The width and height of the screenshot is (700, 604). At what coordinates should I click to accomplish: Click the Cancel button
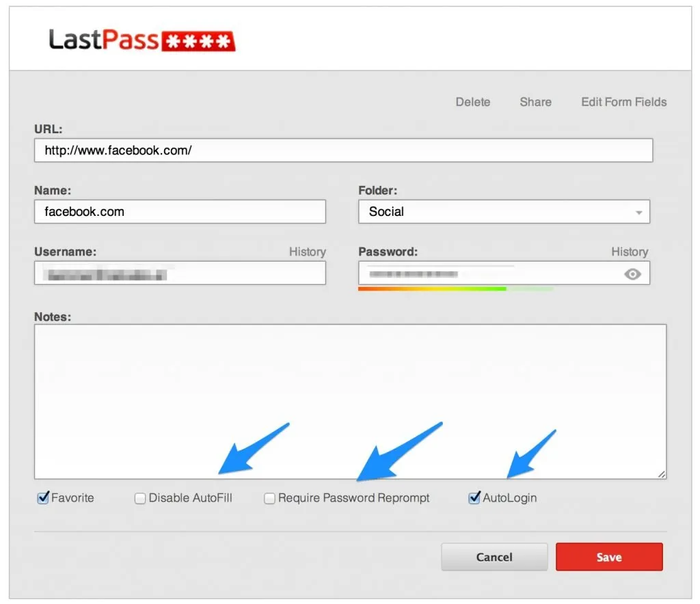[494, 557]
